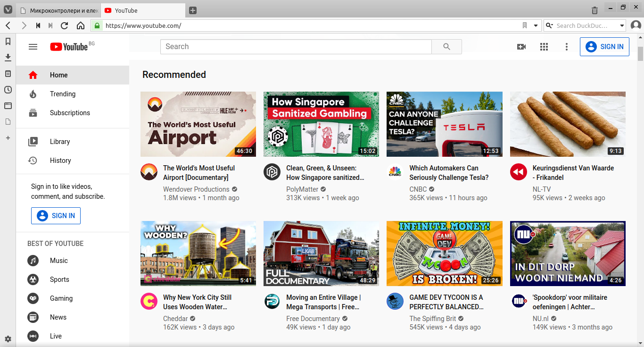The width and height of the screenshot is (644, 347).
Task: Open YouTube settings three-dot menu
Action: coord(567,47)
